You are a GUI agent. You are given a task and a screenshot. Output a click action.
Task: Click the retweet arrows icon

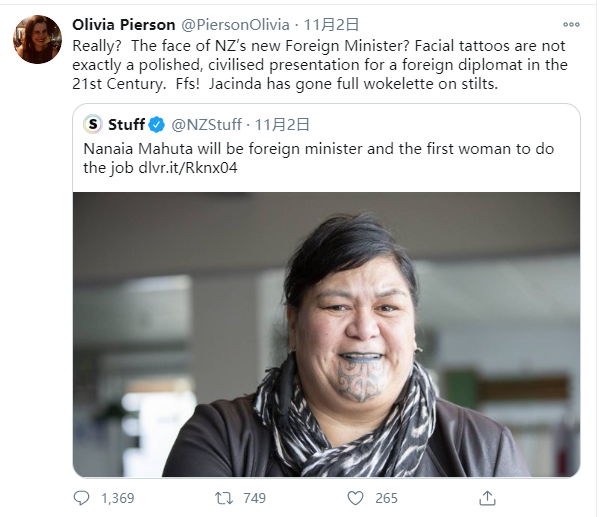[224, 497]
